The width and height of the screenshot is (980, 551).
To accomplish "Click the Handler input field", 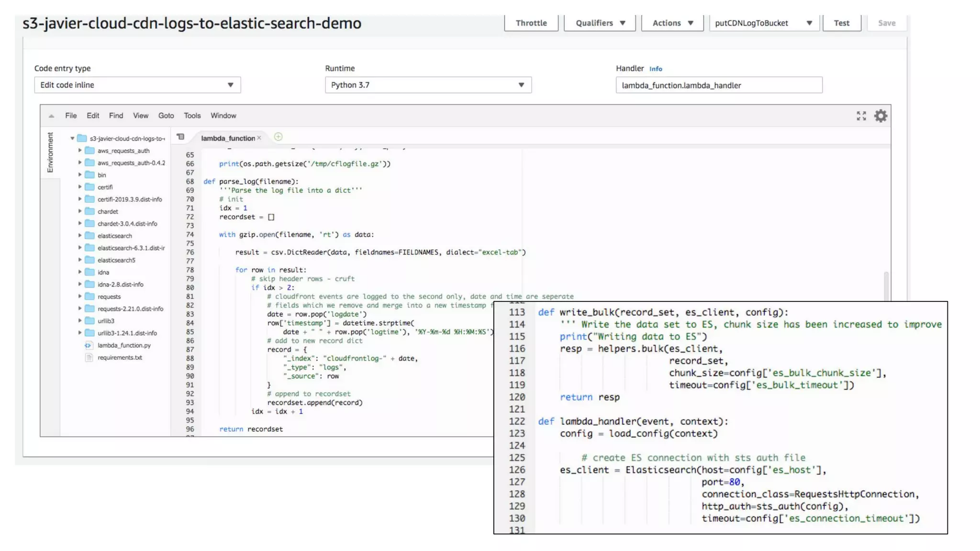I will pyautogui.click(x=718, y=85).
